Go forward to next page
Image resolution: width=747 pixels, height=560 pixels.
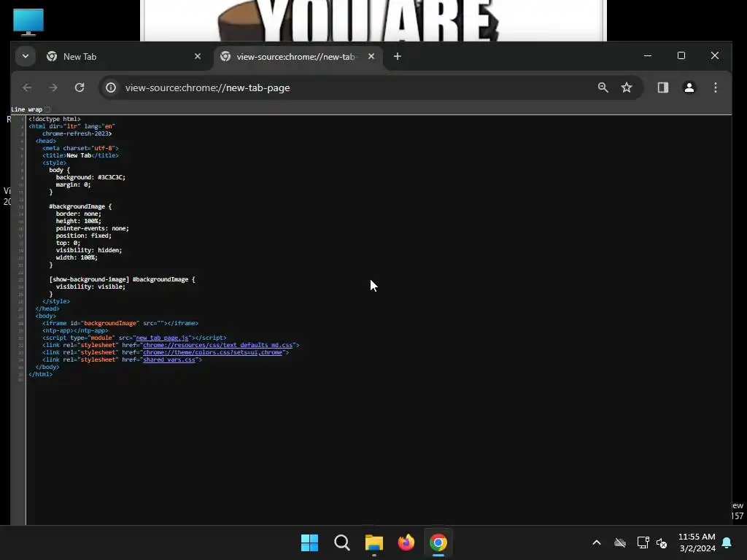pyautogui.click(x=53, y=87)
